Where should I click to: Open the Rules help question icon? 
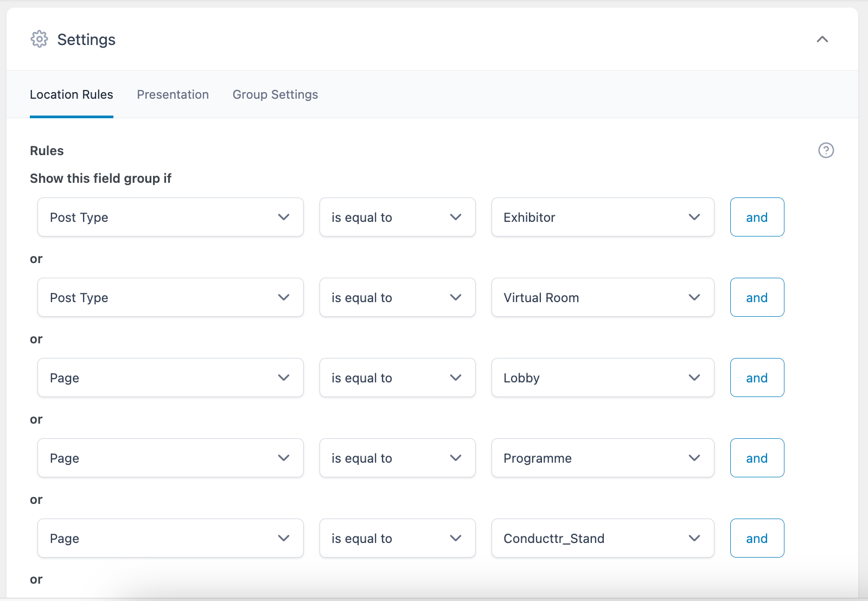click(826, 150)
